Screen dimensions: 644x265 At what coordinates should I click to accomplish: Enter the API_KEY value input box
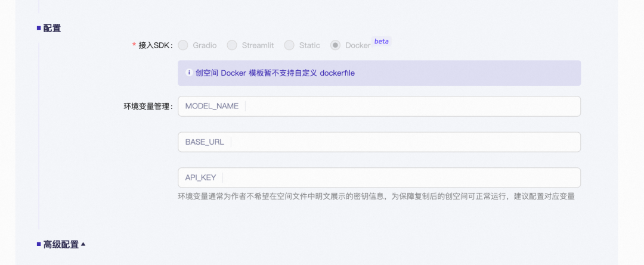pos(401,177)
